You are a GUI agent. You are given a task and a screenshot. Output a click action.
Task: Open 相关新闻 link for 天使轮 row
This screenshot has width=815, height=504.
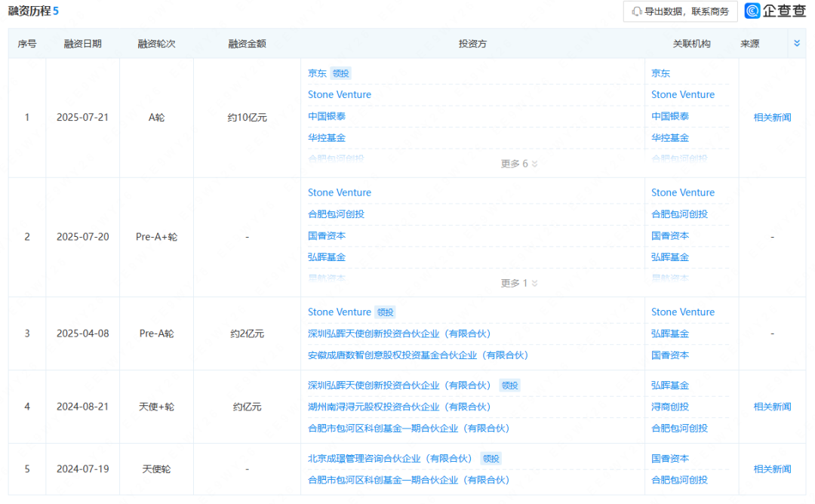pos(772,469)
